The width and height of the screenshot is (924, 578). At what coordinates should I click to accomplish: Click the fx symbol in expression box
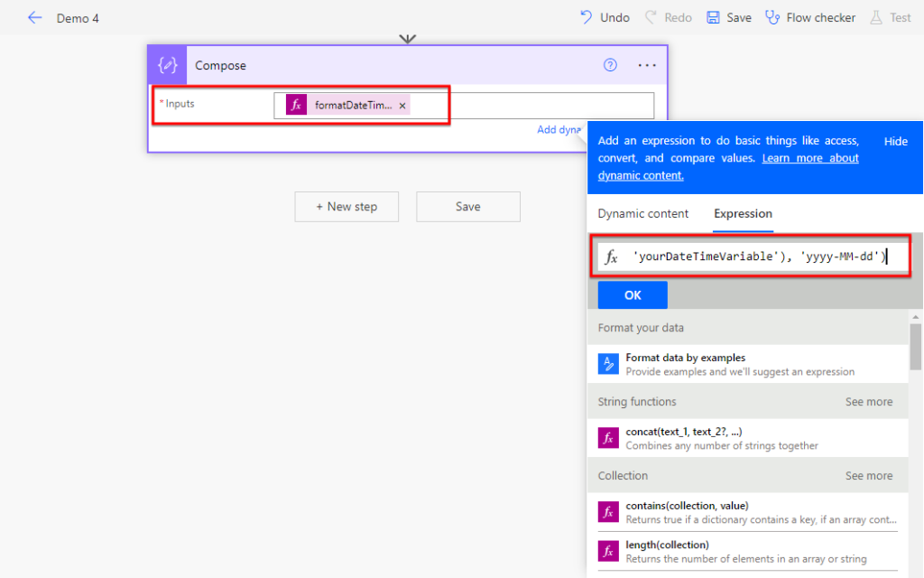coord(612,256)
